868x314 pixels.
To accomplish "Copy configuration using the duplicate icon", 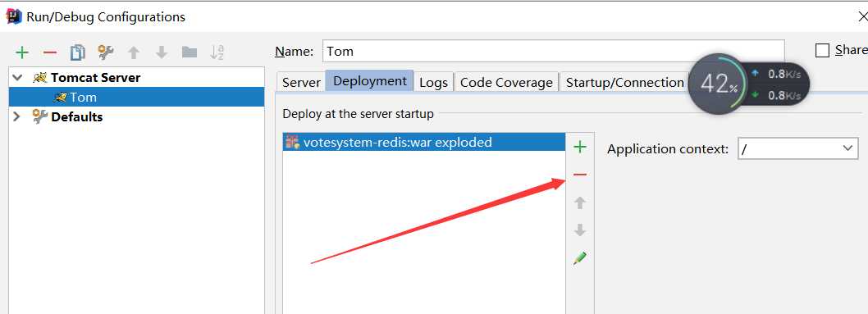I will tap(77, 52).
